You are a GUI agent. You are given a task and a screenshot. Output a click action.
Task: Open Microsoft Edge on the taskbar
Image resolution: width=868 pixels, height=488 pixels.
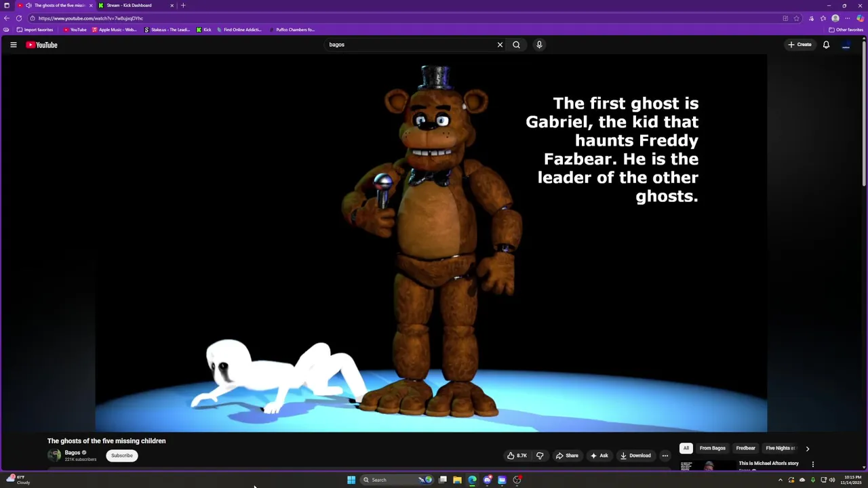(x=473, y=480)
